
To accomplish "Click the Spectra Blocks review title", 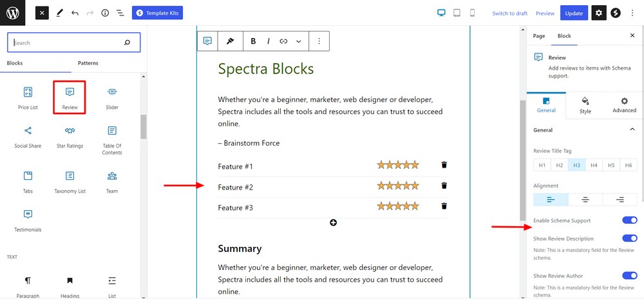I will (x=266, y=69).
